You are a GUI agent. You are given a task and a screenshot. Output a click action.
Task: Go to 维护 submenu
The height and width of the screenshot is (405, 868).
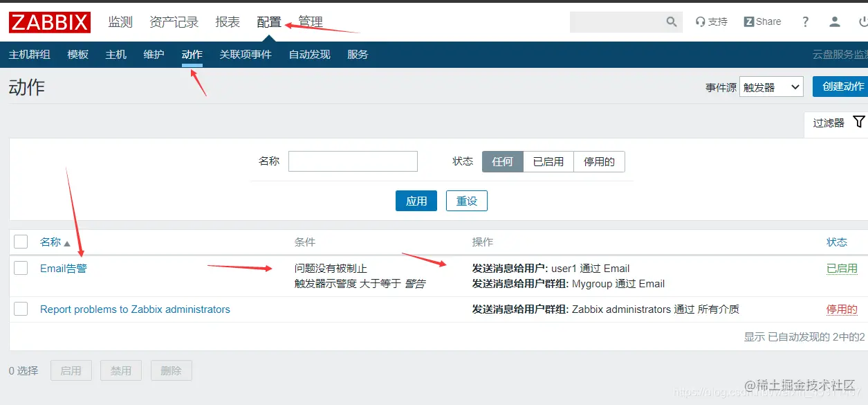pos(154,55)
